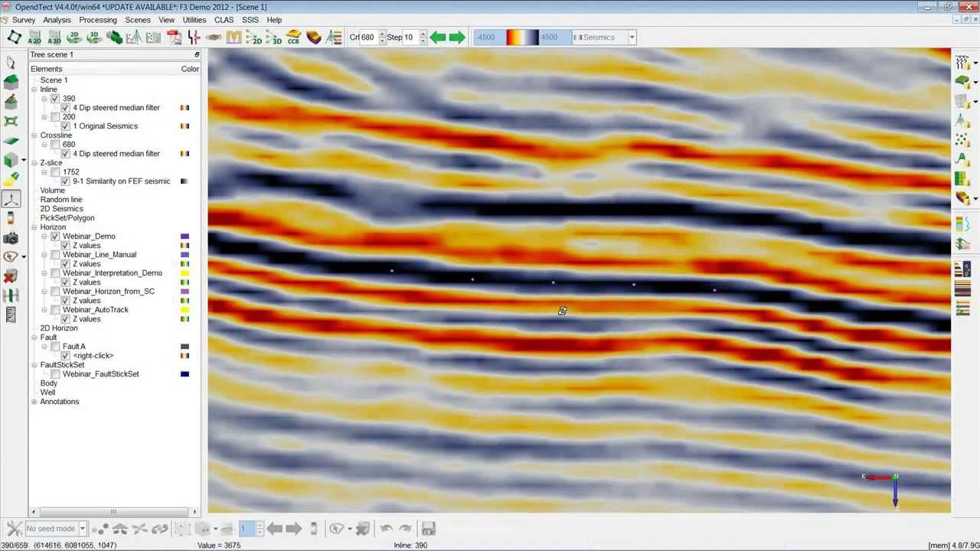980x551 pixels.
Task: Open the red fault/well correlation icon
Action: click(x=194, y=37)
